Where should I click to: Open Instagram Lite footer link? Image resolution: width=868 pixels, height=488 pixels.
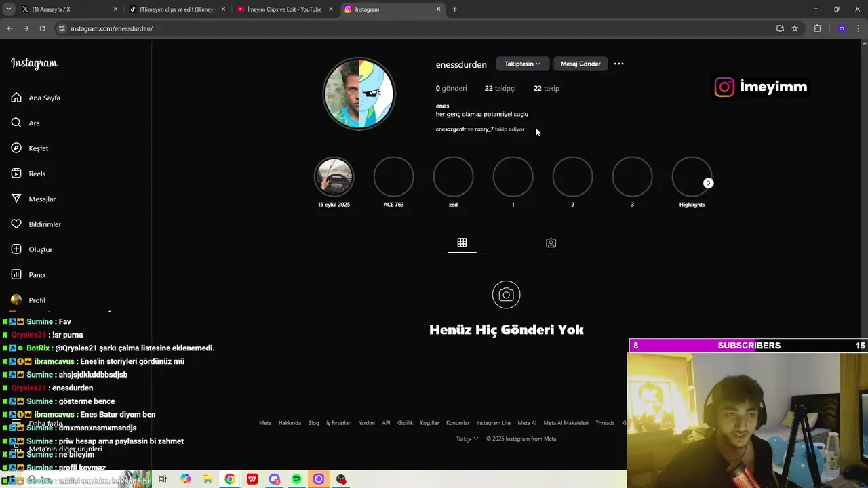493,423
